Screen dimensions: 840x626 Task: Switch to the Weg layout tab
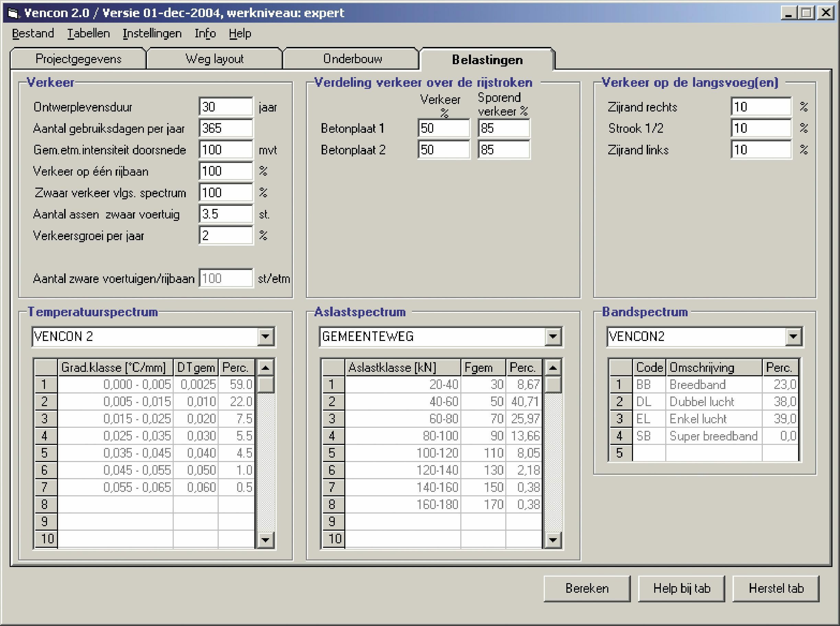click(x=215, y=59)
